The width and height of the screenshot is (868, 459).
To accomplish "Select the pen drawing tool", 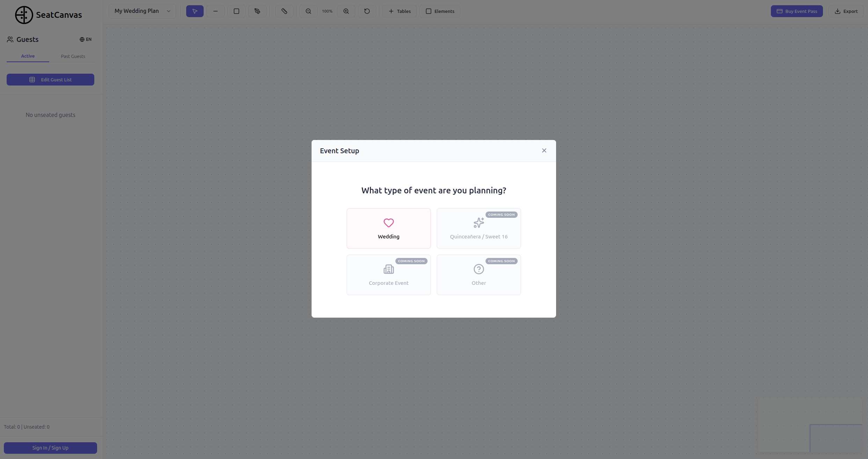I will coord(257,11).
